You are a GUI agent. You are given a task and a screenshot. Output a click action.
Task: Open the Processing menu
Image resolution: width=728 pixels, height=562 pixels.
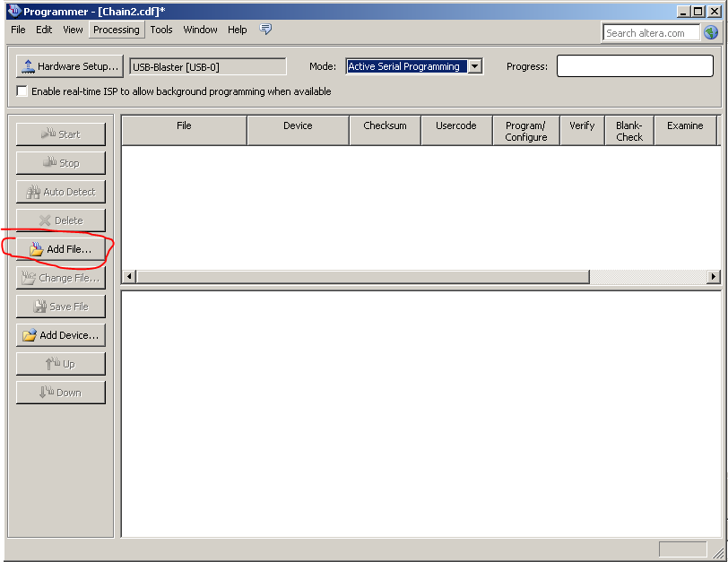[x=117, y=30]
